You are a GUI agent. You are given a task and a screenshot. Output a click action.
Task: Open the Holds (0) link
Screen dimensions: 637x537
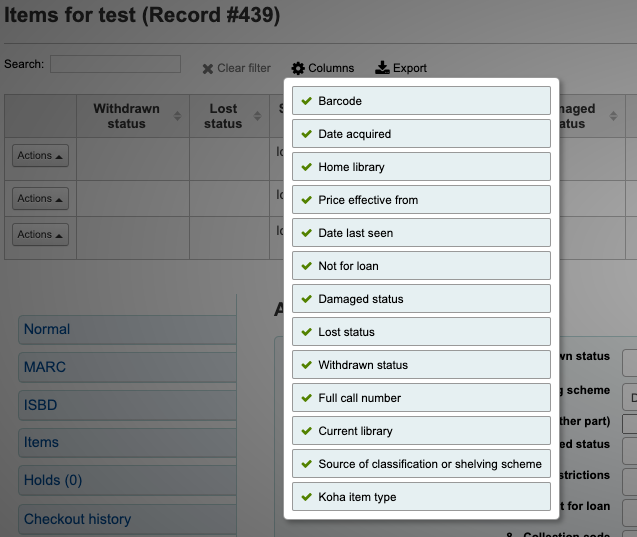(52, 480)
